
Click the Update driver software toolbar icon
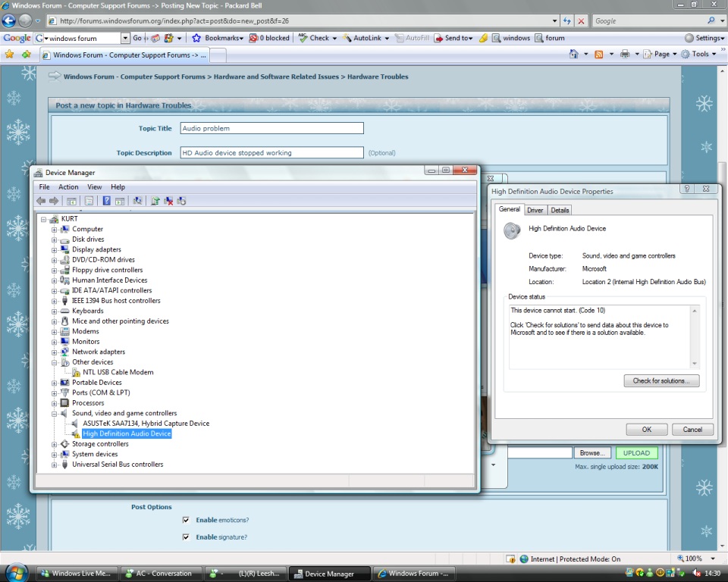(x=155, y=201)
